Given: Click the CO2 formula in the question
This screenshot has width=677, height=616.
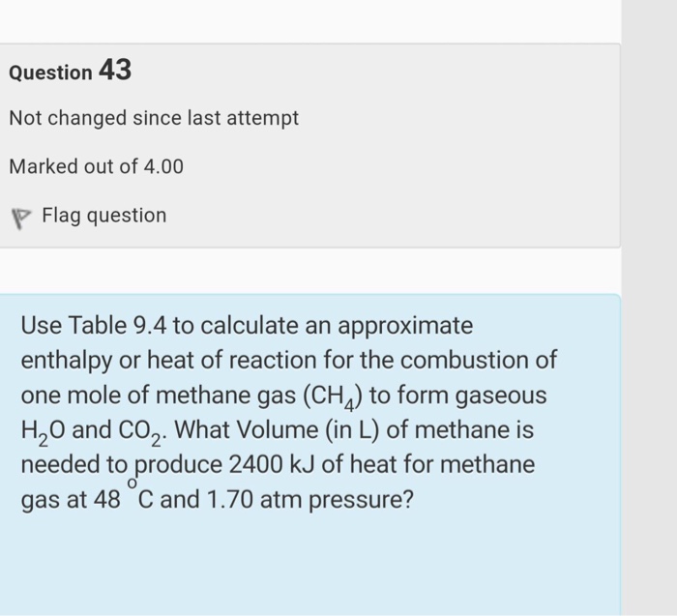Looking at the screenshot, I should click(x=140, y=431).
